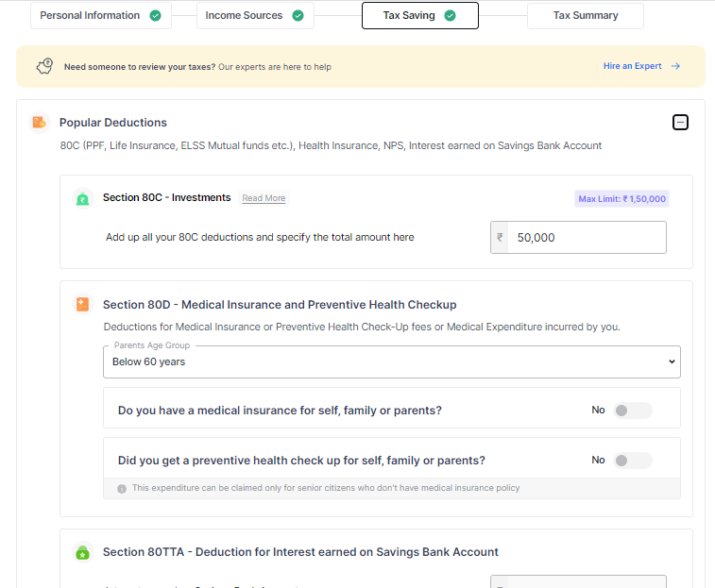Viewport: 715px width, 588px height.
Task: Switch to the Personal Information step
Action: tap(90, 16)
